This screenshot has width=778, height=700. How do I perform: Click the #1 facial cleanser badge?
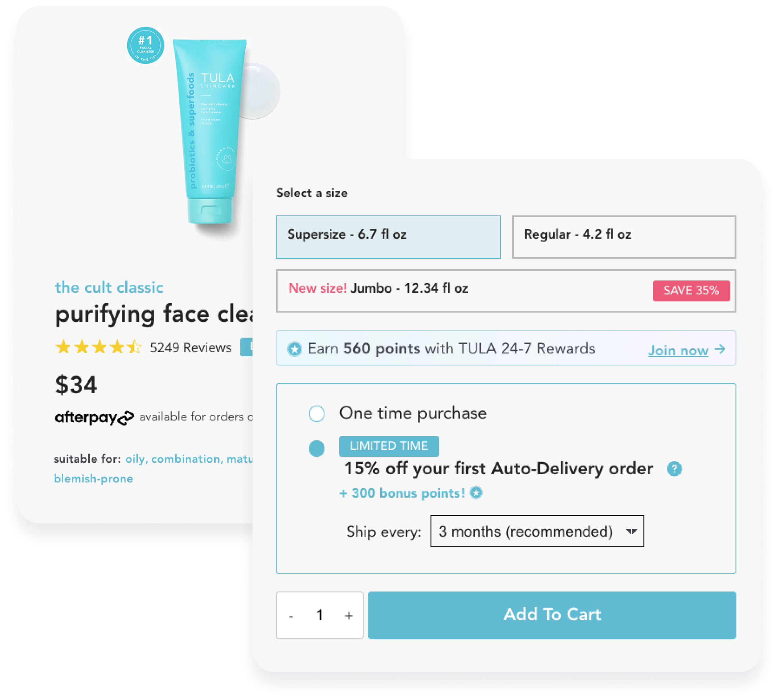point(145,45)
